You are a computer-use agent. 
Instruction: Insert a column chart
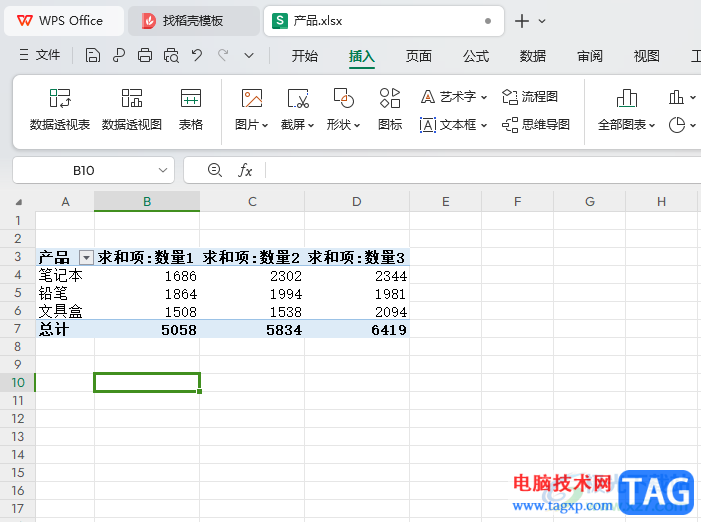coord(676,97)
